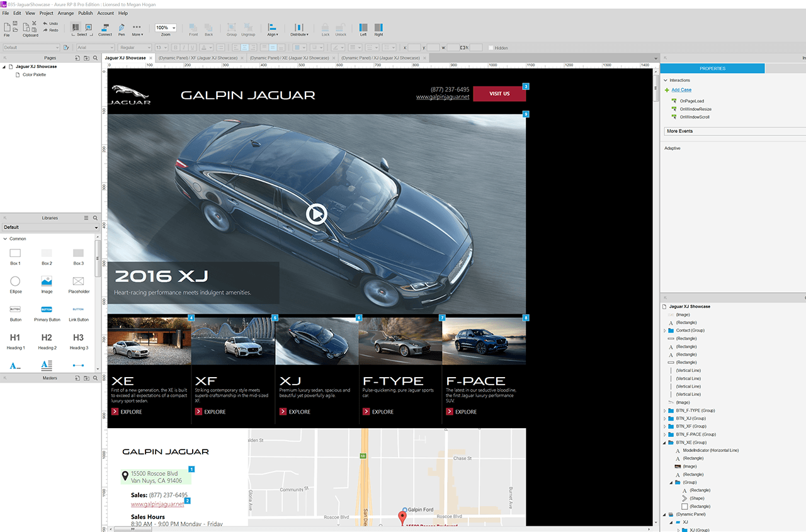Pick the Box 1 widget
Viewport: 806px width, 532px height.
click(x=15, y=256)
